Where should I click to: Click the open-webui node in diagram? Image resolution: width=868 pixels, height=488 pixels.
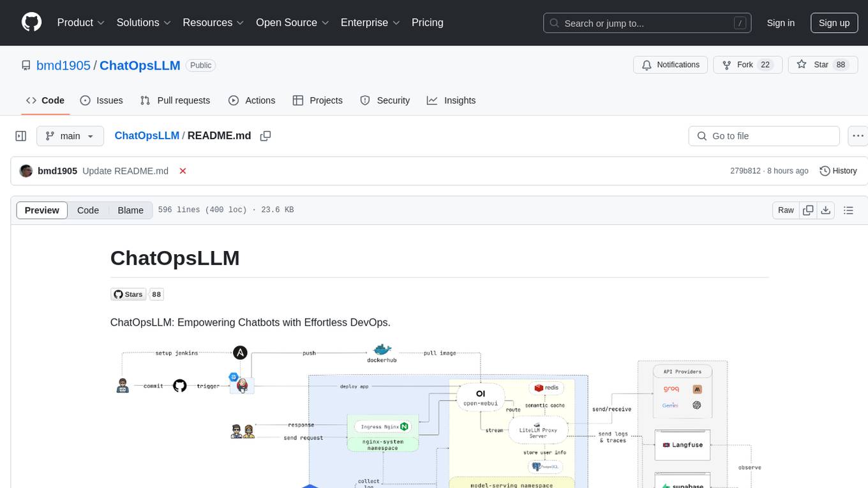point(481,397)
